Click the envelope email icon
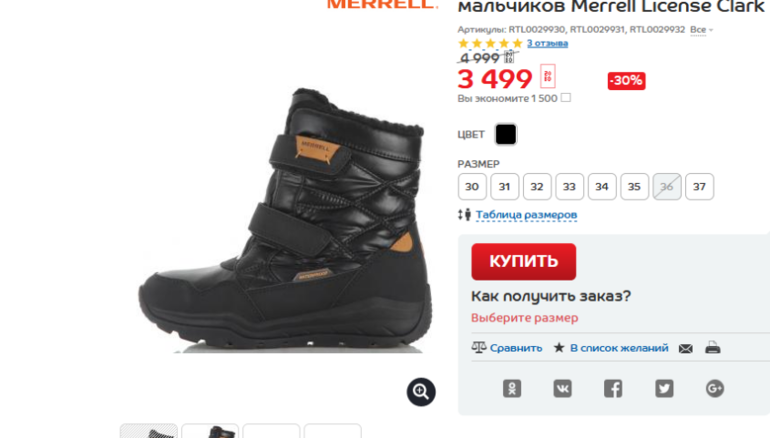This screenshot has width=770, height=438. tap(686, 348)
